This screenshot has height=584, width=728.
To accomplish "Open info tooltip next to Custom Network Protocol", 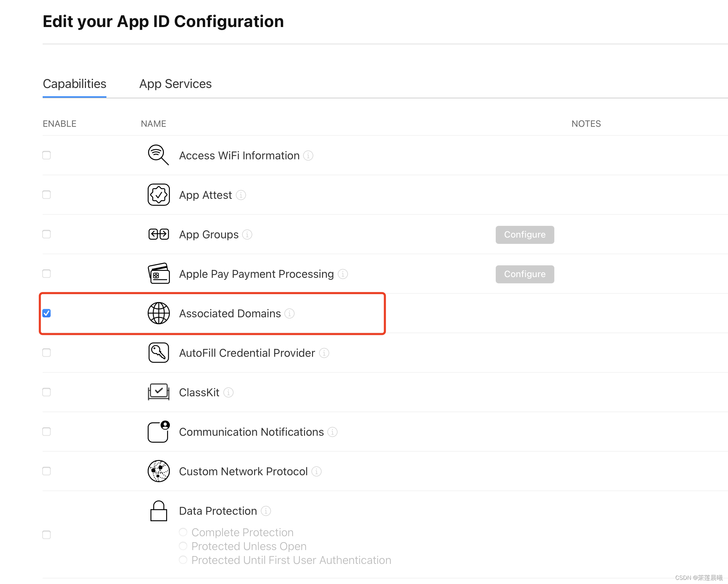I will click(x=316, y=471).
